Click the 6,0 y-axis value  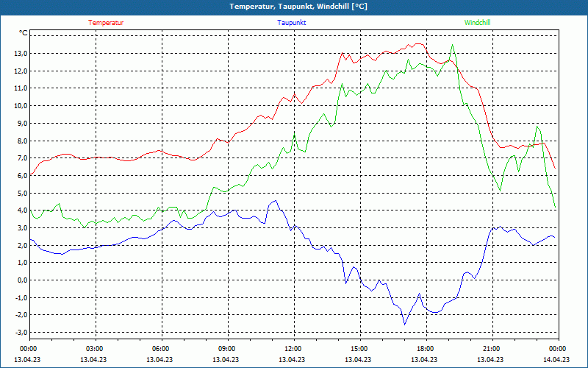[x=22, y=175]
